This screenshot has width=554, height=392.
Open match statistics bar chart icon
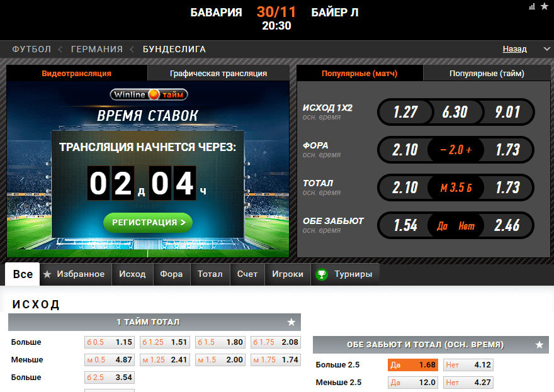[532, 6]
